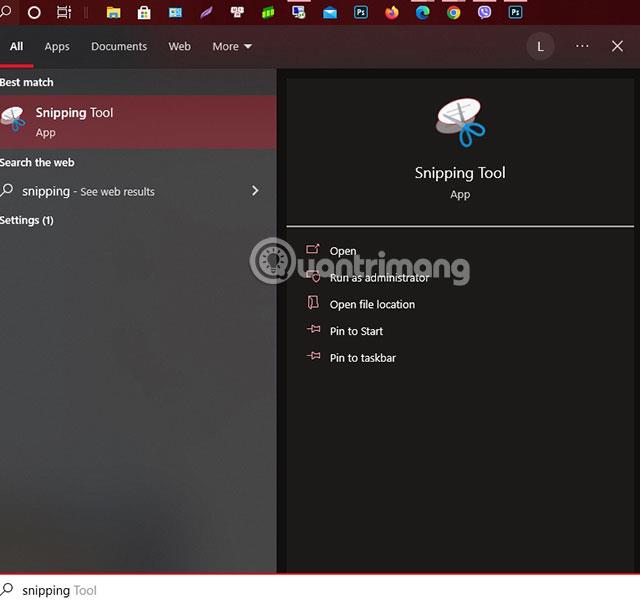This screenshot has width=640, height=604.
Task: Choose Pin to taskbar
Action: (x=362, y=358)
